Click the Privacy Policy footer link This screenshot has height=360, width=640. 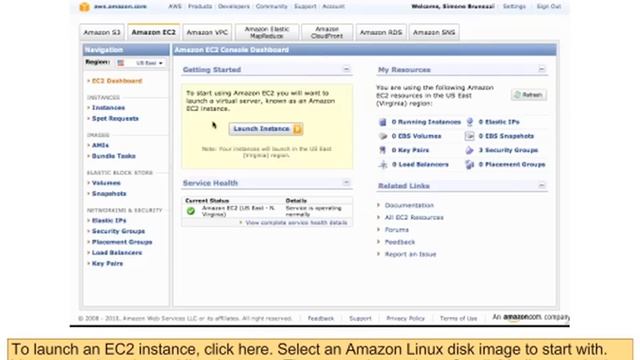(x=405, y=318)
